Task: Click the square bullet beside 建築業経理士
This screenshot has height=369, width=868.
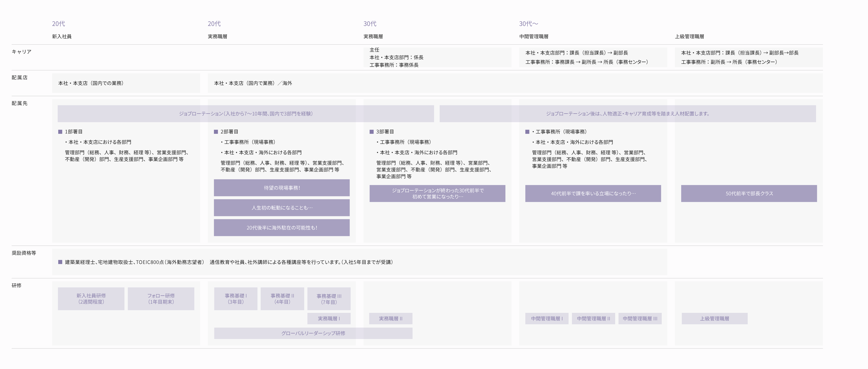Action: 60,262
